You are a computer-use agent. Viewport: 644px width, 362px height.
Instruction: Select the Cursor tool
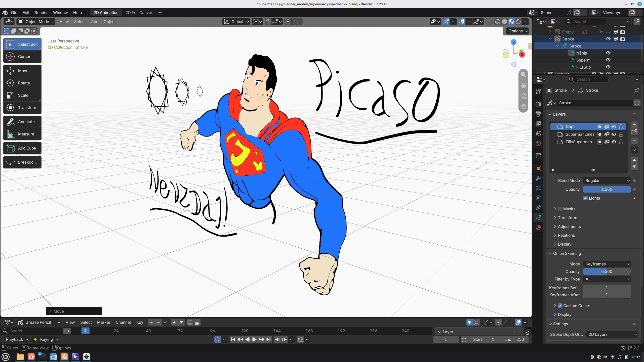tap(22, 57)
